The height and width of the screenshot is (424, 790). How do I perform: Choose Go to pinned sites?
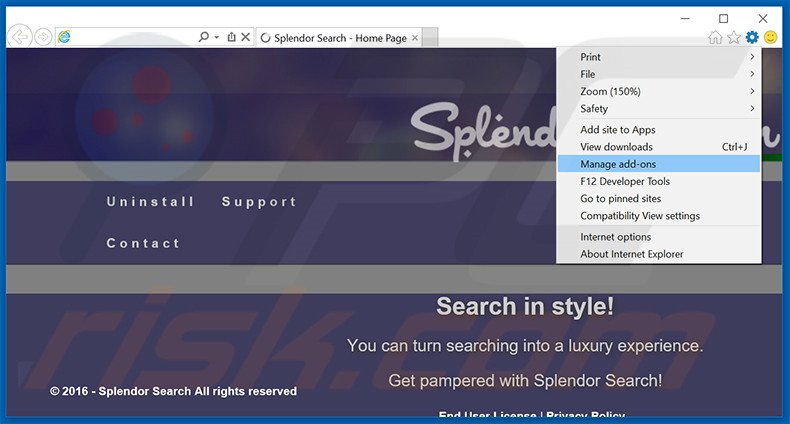point(659,198)
